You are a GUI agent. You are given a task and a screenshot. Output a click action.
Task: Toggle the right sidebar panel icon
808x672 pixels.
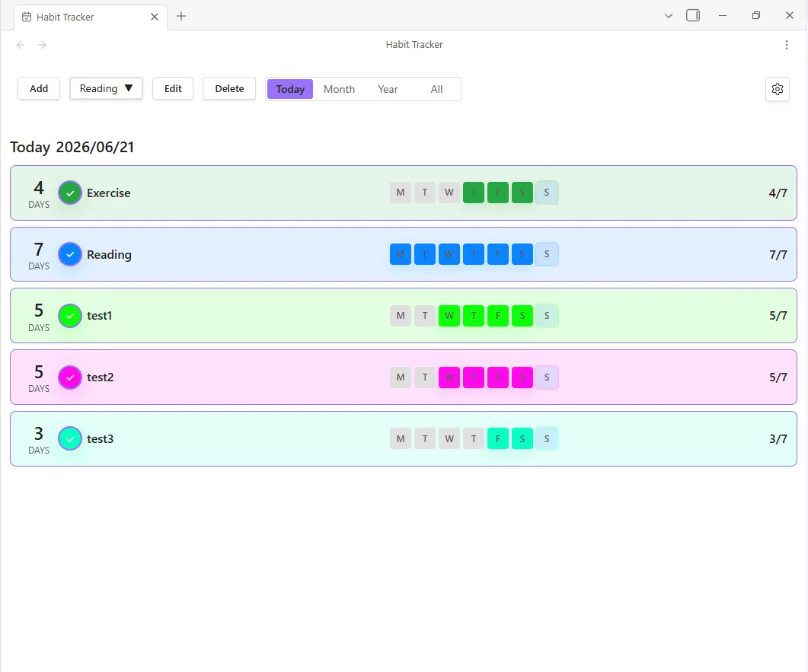(x=693, y=15)
